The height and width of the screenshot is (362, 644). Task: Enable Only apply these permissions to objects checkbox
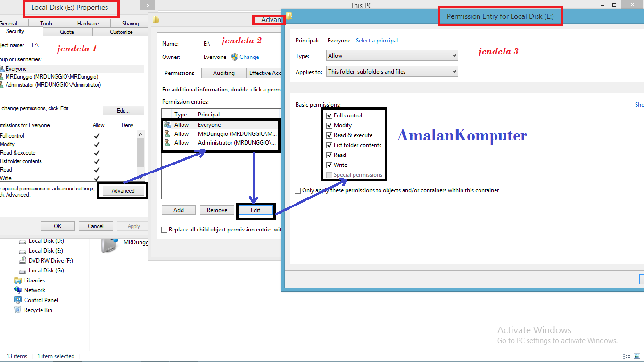click(297, 190)
